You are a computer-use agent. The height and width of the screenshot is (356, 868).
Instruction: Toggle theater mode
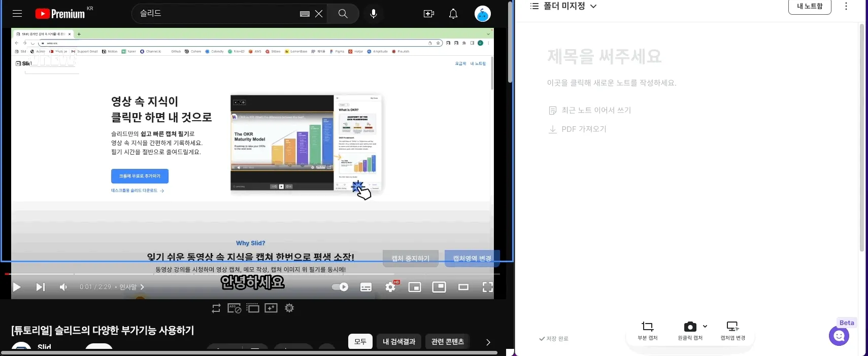(463, 287)
